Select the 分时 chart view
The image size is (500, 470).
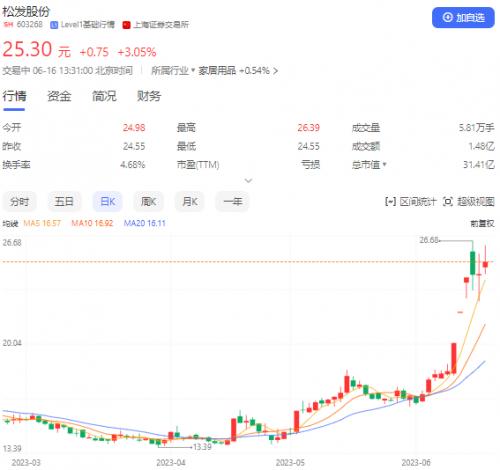[x=19, y=201]
